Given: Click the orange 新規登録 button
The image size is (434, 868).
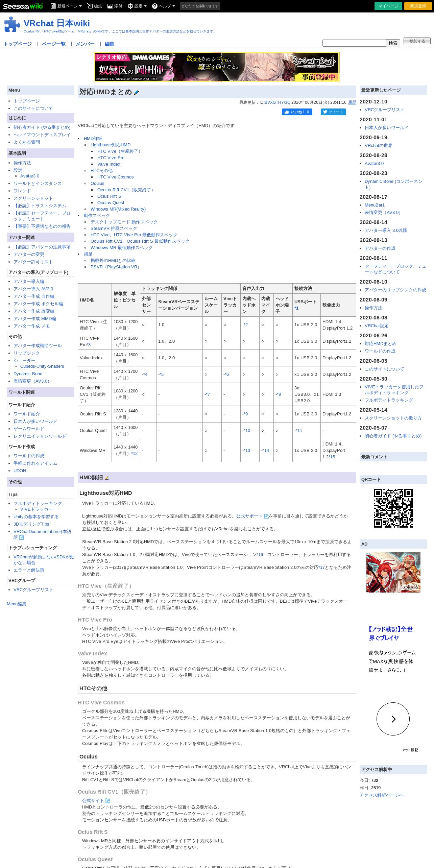Looking at the screenshot, I should [418, 6].
